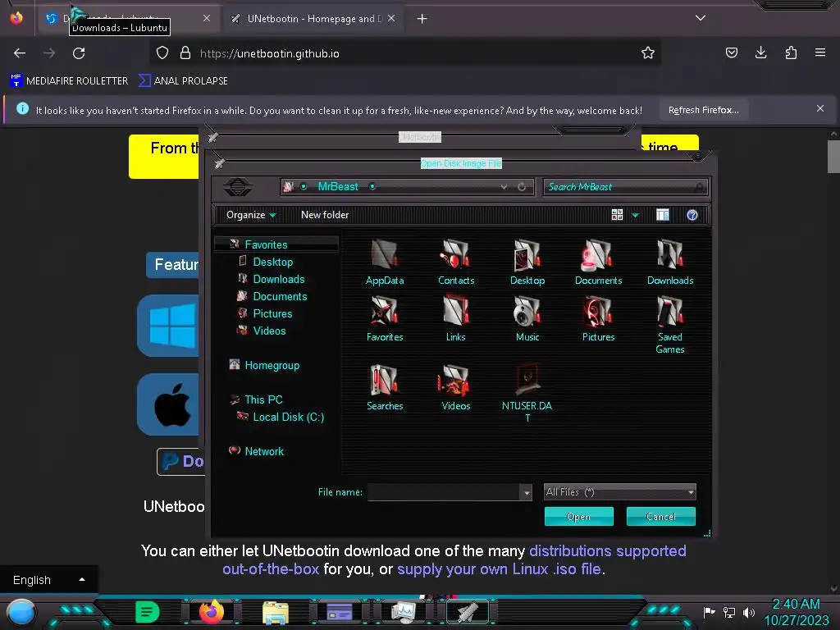
Task: Open the view options dropdown arrow
Action: (x=635, y=216)
